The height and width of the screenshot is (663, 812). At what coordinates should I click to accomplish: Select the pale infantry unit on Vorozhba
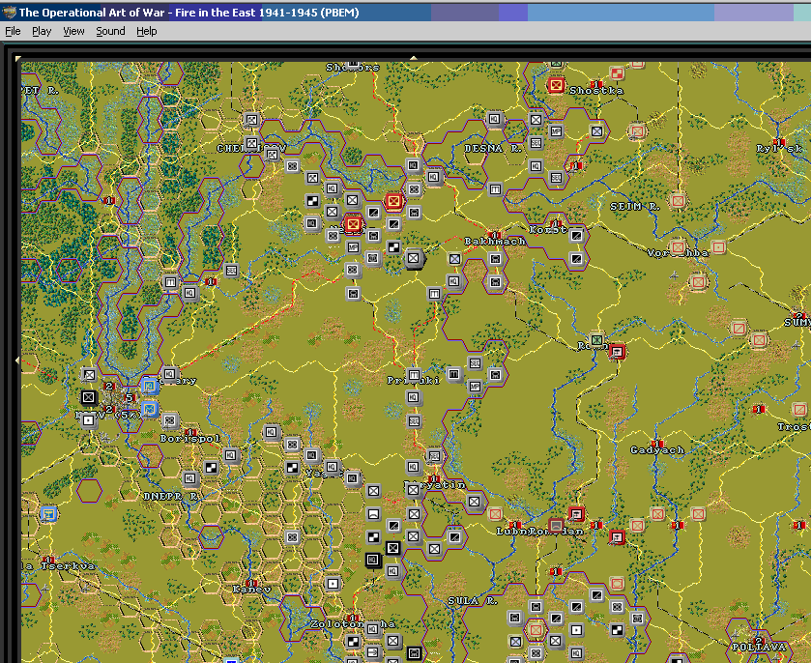tap(678, 247)
